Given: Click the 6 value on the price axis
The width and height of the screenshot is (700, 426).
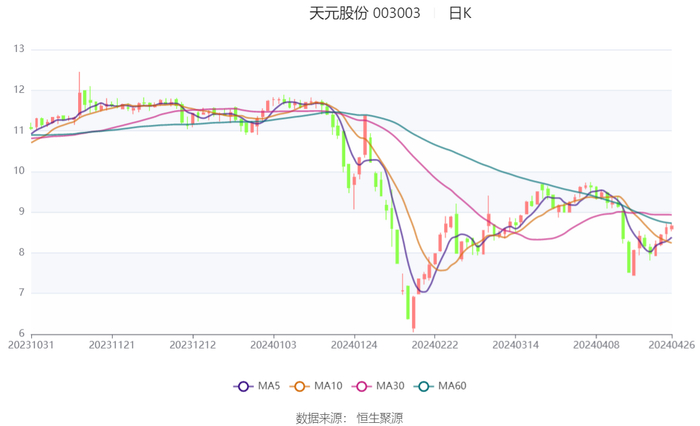Looking at the screenshot, I should pos(22,334).
